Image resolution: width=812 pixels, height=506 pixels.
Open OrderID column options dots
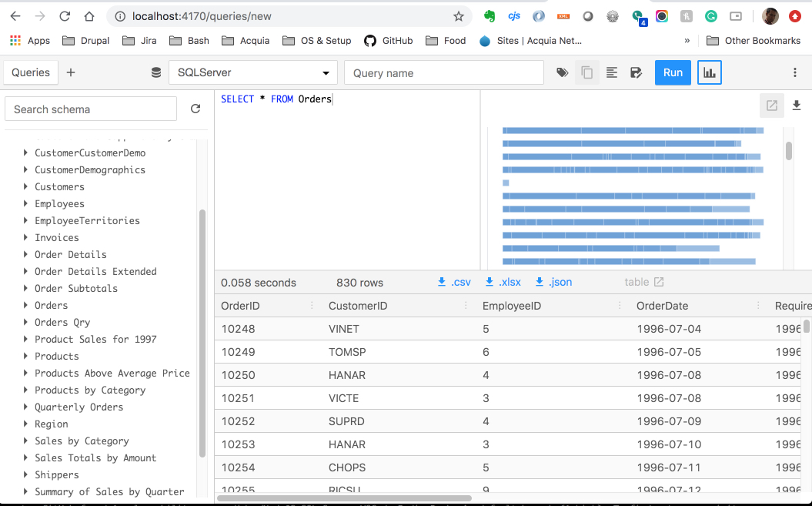[312, 305]
